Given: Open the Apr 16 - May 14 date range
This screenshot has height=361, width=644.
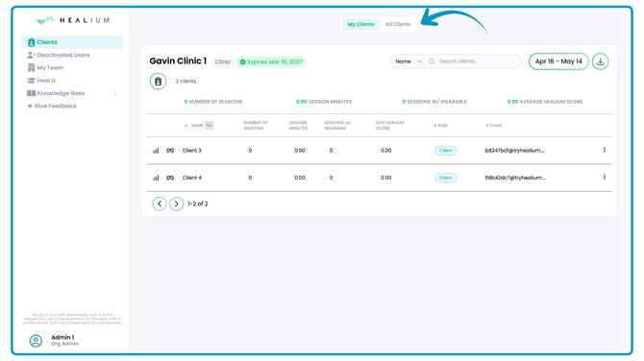Looking at the screenshot, I should click(x=558, y=61).
